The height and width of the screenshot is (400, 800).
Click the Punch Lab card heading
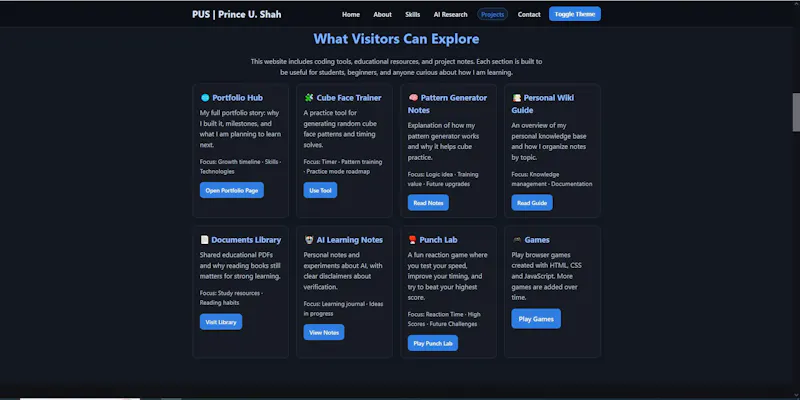tap(438, 240)
